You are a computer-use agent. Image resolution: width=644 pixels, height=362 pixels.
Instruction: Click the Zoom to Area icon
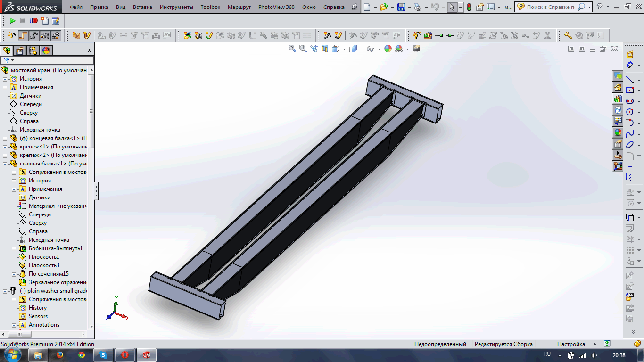point(303,49)
